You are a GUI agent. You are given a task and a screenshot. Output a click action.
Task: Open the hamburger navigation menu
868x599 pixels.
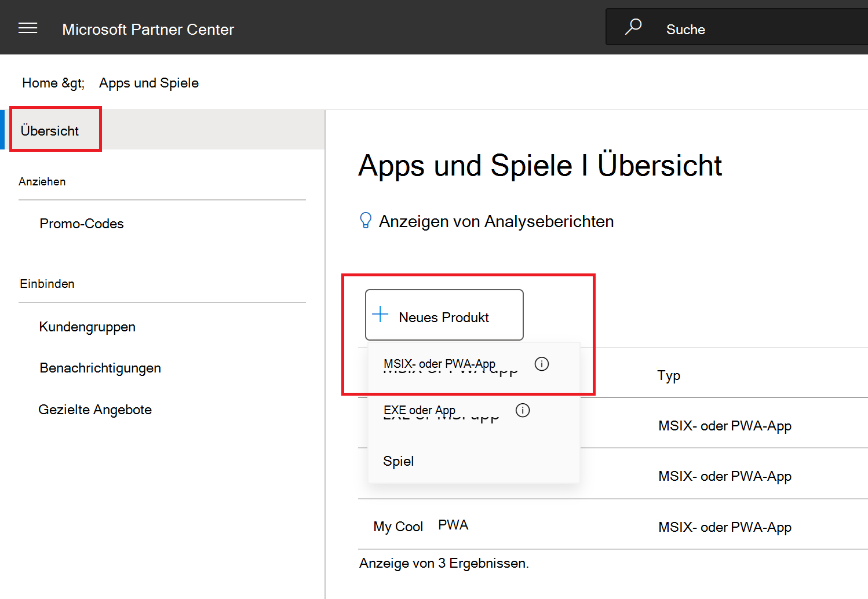tap(28, 27)
